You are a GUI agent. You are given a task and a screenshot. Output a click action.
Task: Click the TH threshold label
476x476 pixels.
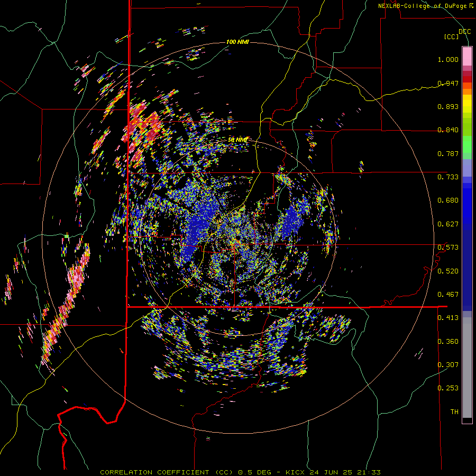click(x=454, y=412)
